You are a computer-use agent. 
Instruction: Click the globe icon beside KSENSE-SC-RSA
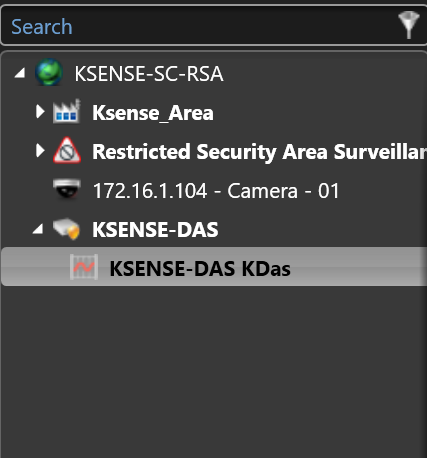coord(49,72)
